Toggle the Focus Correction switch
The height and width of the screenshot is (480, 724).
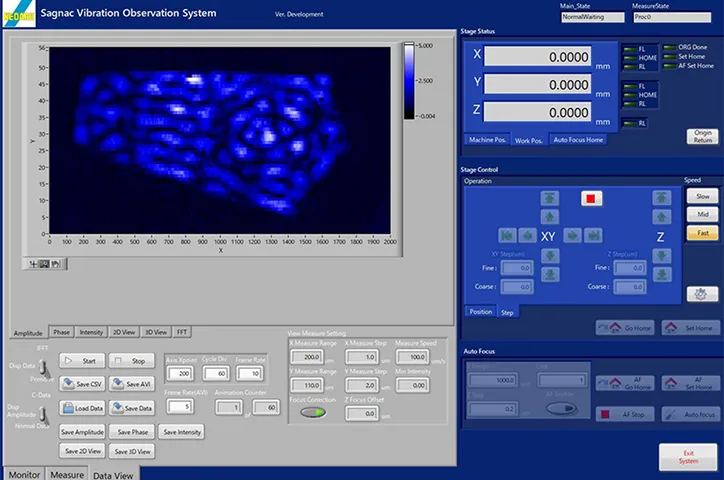coord(311,411)
